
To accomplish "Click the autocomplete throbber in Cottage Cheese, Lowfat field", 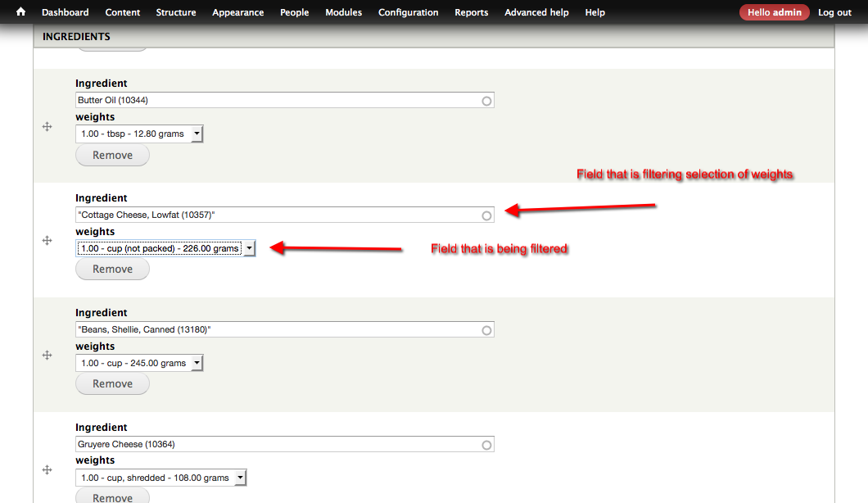I will click(486, 215).
